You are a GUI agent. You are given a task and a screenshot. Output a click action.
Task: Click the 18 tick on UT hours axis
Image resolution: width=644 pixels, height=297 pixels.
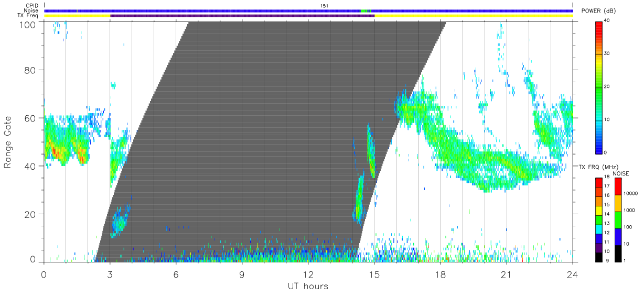pyautogui.click(x=441, y=274)
